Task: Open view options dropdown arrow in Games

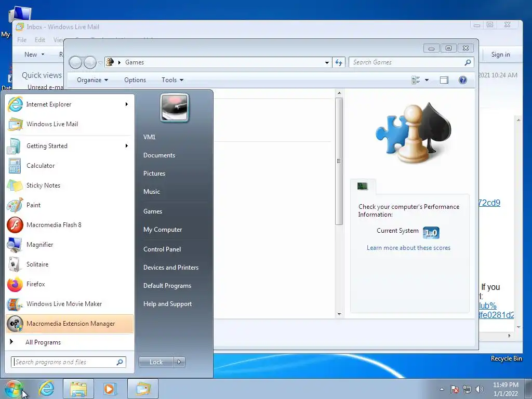Action: coord(427,80)
